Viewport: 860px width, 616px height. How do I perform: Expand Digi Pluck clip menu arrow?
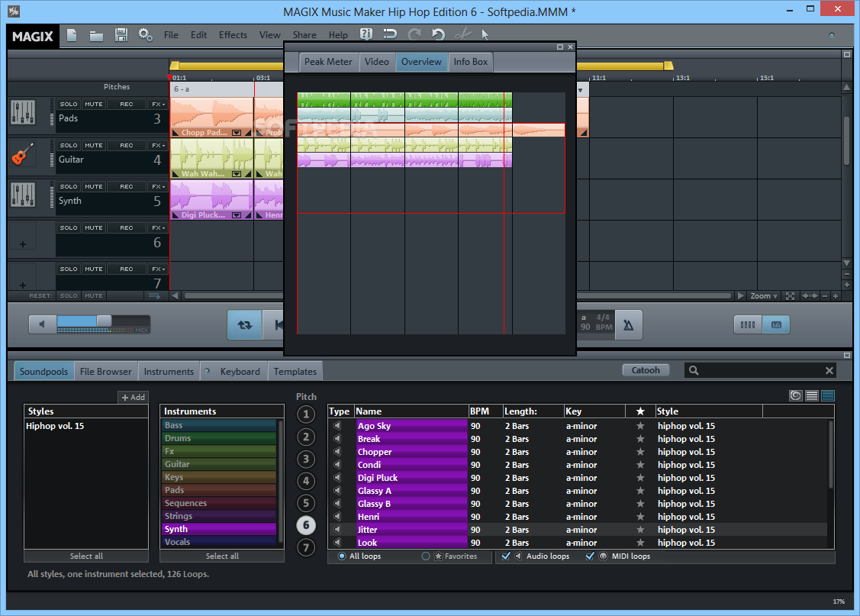click(237, 215)
